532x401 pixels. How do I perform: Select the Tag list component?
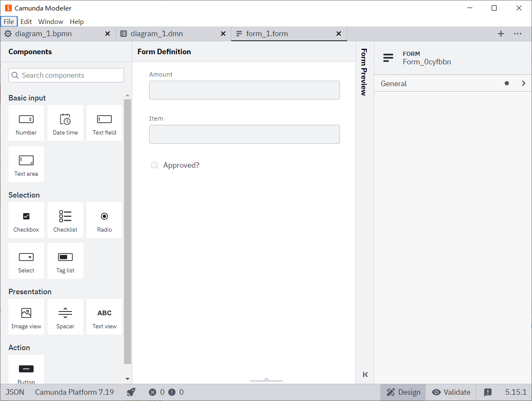click(65, 261)
